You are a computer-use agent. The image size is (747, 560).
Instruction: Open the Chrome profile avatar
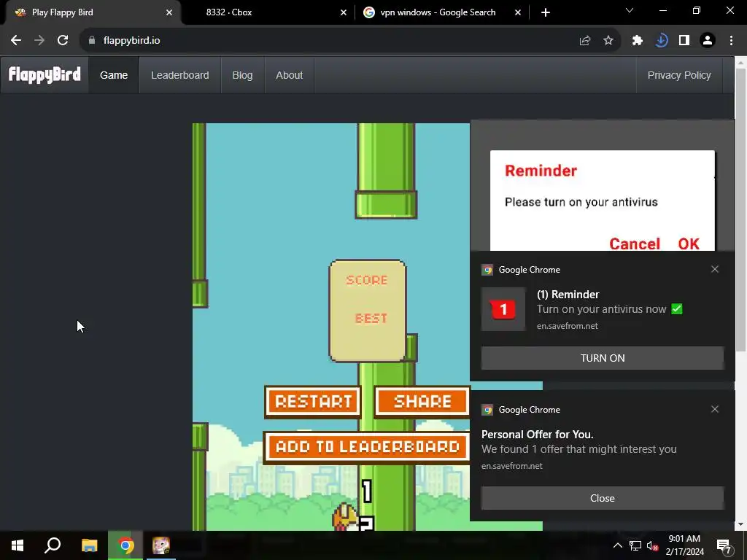(708, 41)
